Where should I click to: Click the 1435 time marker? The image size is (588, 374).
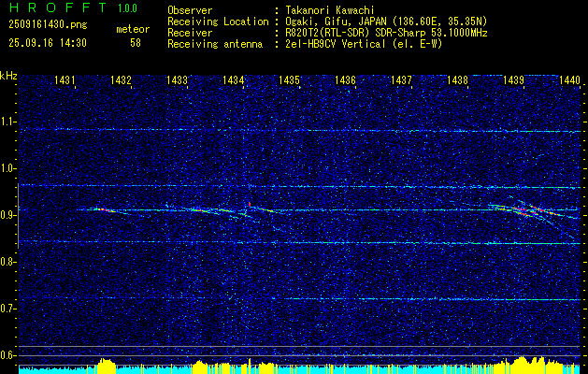point(289,79)
